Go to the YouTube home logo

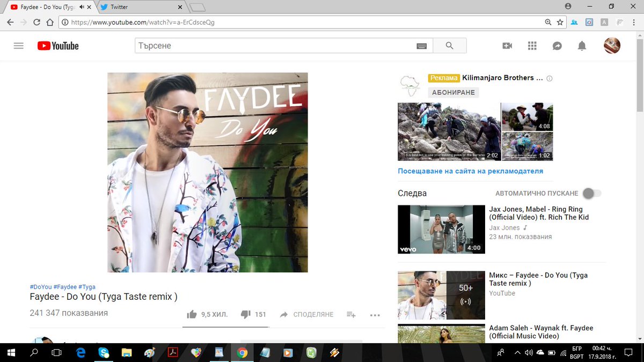[58, 46]
